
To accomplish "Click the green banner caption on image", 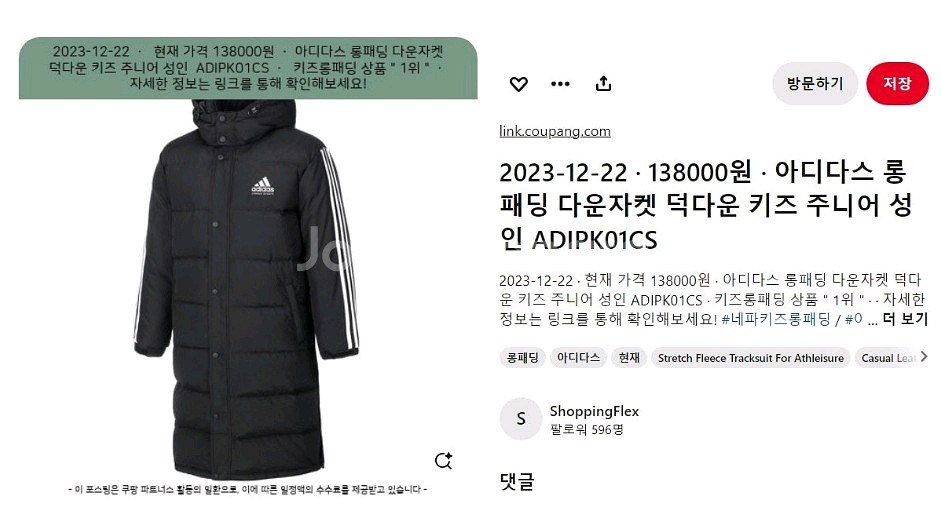I will pos(248,68).
